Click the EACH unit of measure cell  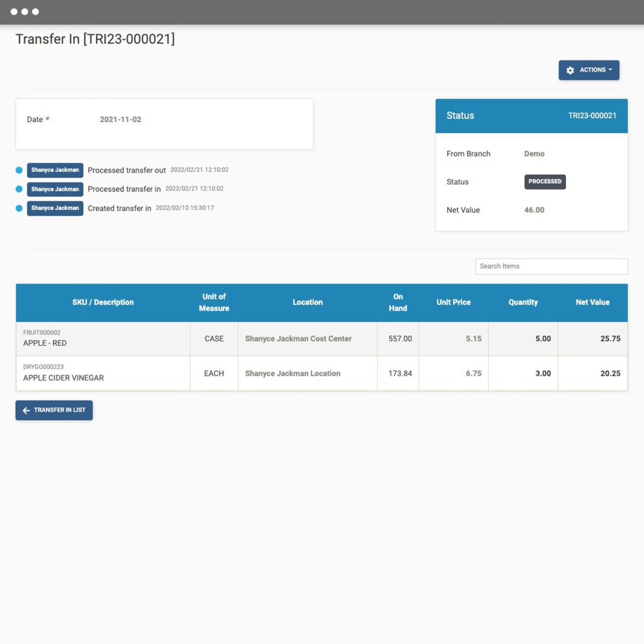pos(214,374)
